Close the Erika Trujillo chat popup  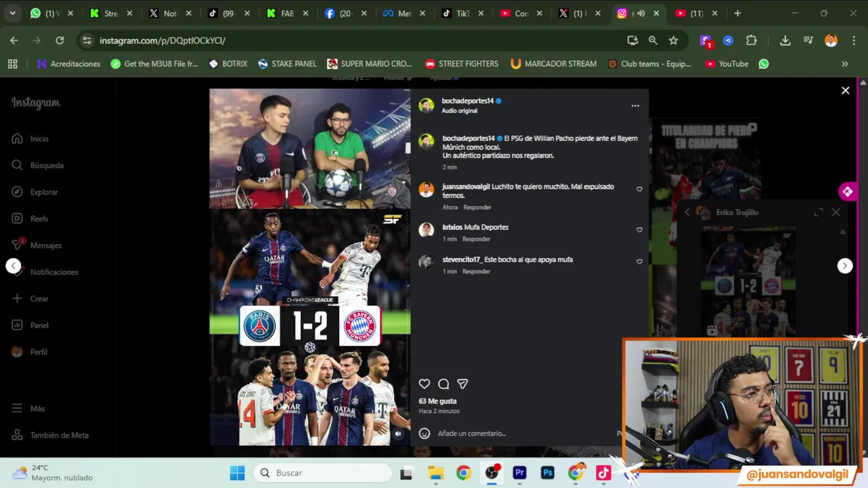pyautogui.click(x=835, y=212)
